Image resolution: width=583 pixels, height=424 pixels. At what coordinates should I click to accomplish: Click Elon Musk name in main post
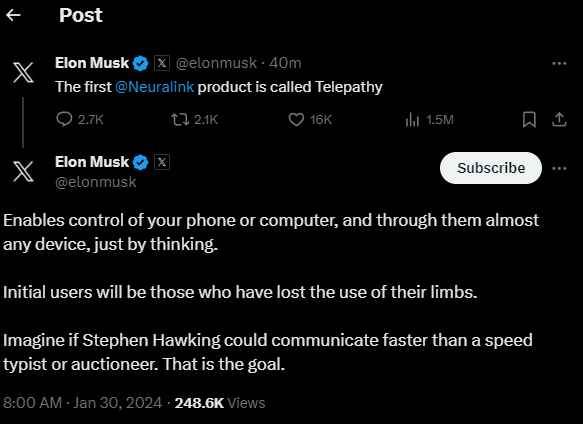(92, 162)
